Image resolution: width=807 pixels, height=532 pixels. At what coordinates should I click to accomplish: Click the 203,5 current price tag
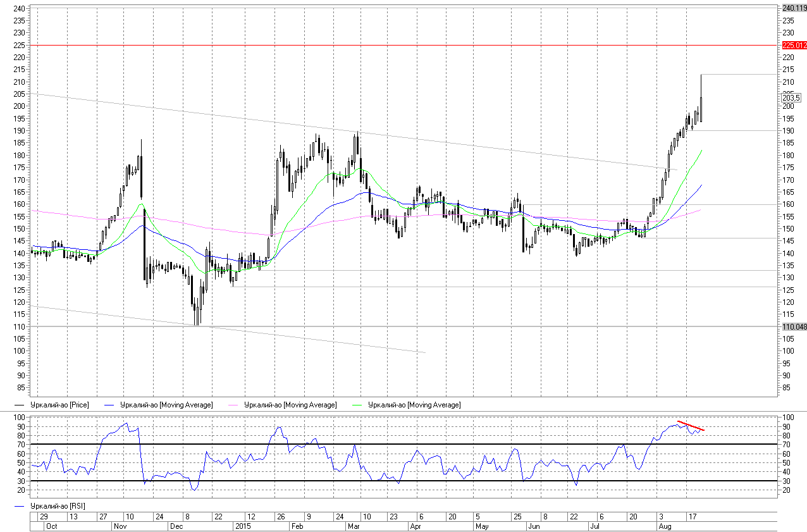point(791,97)
